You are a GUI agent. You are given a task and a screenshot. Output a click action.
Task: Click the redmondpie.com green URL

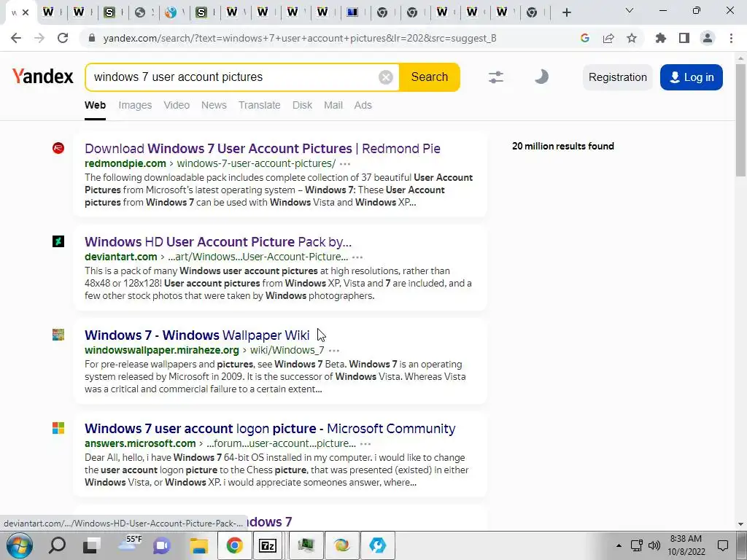125,163
